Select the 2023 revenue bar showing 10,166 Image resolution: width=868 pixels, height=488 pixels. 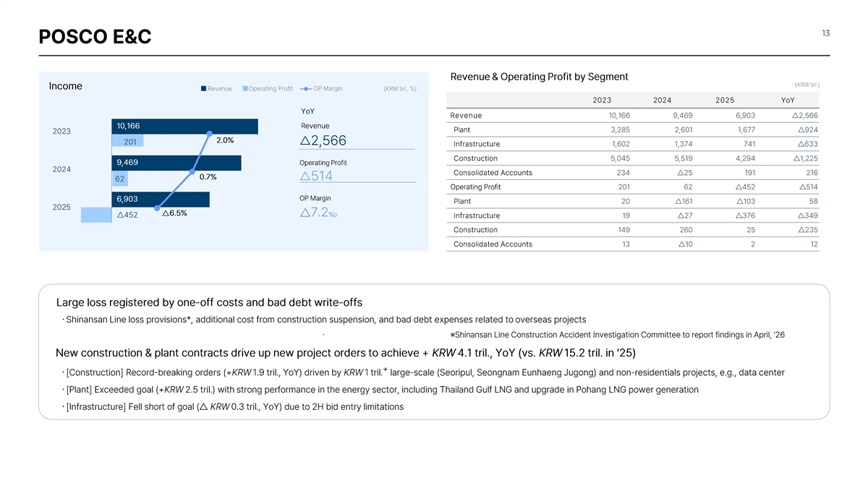185,127
